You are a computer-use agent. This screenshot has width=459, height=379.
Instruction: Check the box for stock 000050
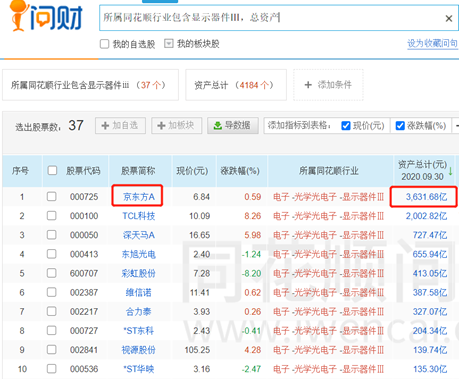pos(51,235)
